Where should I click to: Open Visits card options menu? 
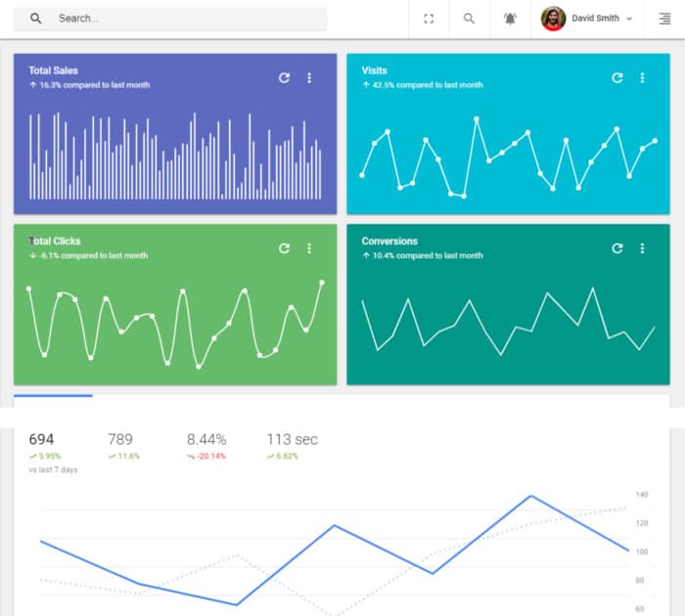[642, 78]
